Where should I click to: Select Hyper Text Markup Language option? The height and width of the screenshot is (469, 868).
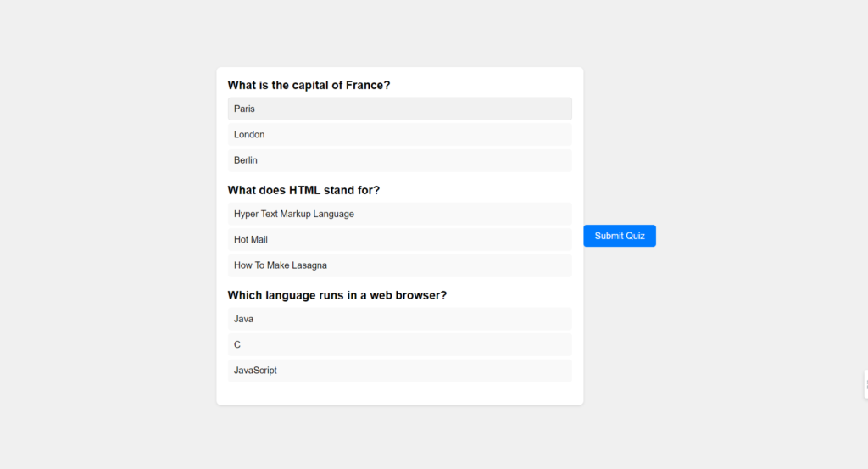pyautogui.click(x=400, y=214)
